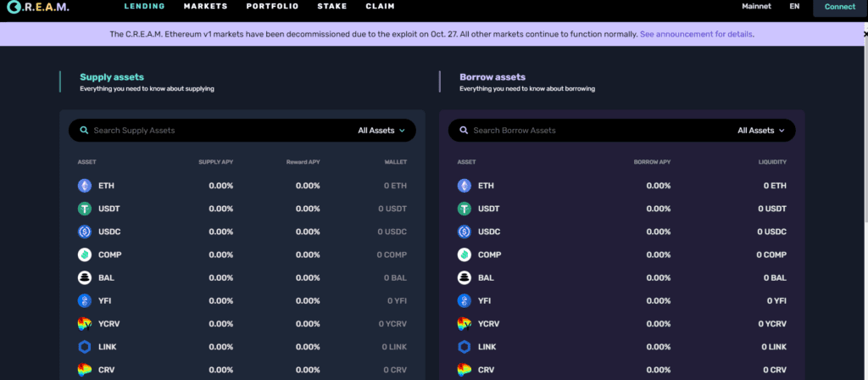The image size is (868, 380).
Task: Click ETH icon in Borrow assets
Action: point(464,186)
